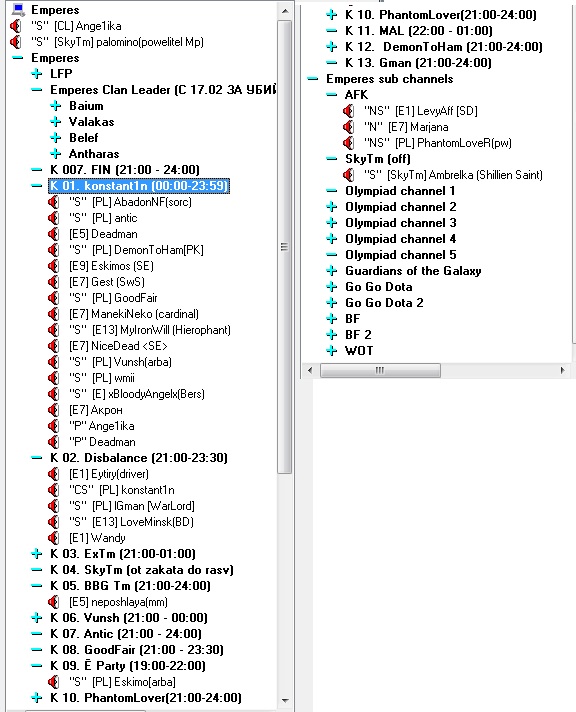Click speaker icon of LevyAff [SD]

point(349,111)
